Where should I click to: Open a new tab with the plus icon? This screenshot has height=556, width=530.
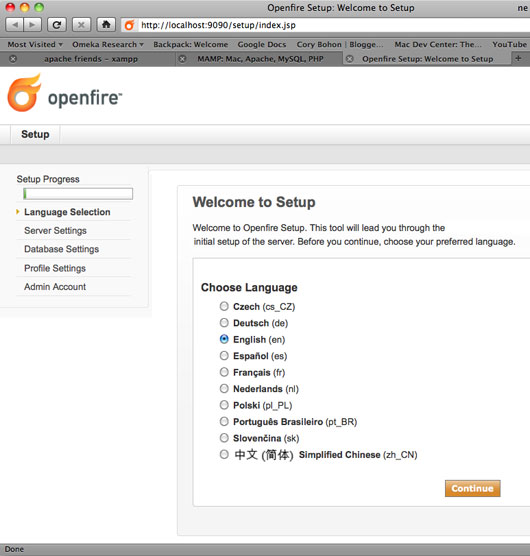pyautogui.click(x=518, y=58)
